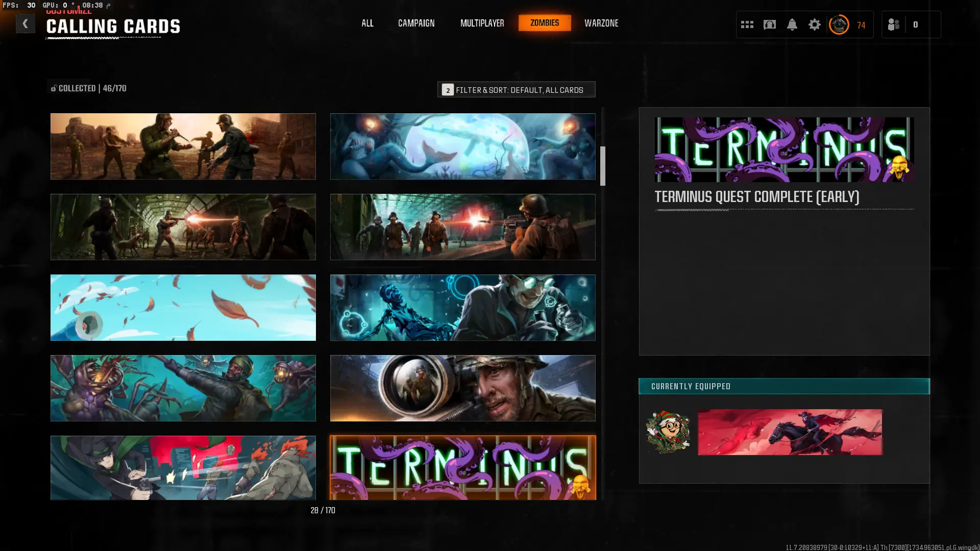The image size is (980, 551).
Task: Open the grid menu icon
Action: (x=747, y=24)
